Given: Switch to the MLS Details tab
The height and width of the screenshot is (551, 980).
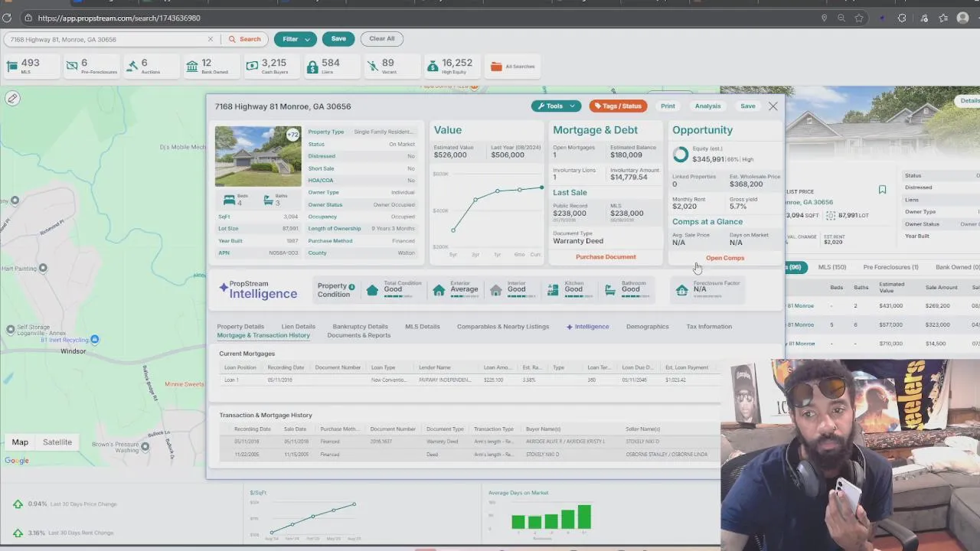Looking at the screenshot, I should [423, 327].
